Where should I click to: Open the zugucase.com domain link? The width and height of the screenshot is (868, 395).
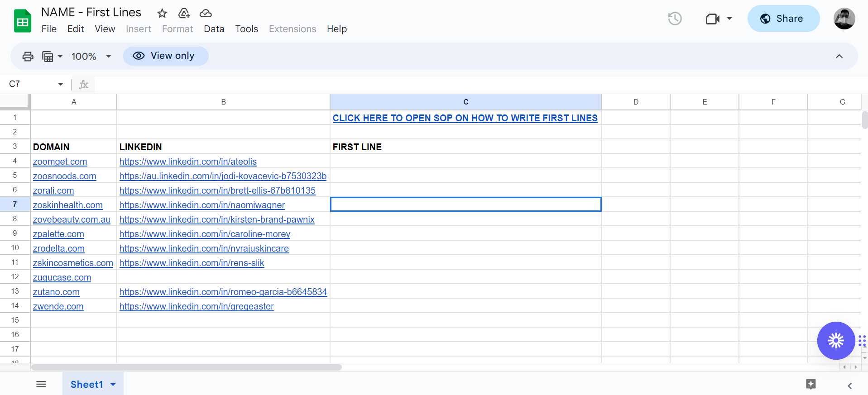[62, 277]
